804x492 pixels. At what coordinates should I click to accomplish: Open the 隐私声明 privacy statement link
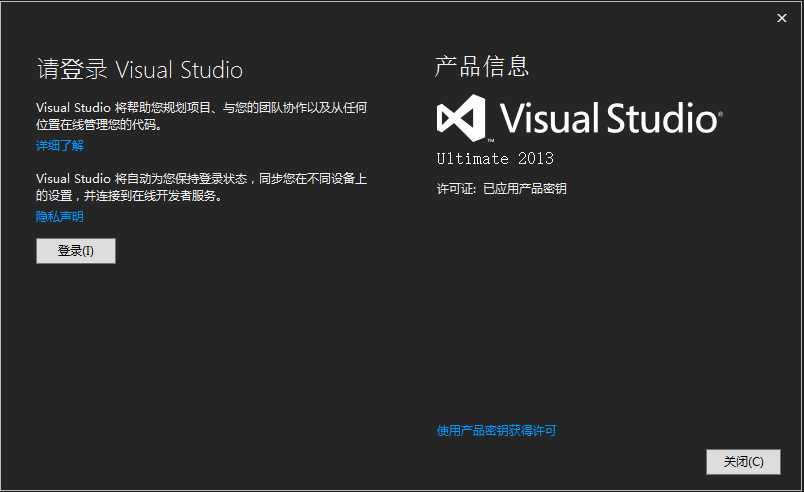point(60,217)
